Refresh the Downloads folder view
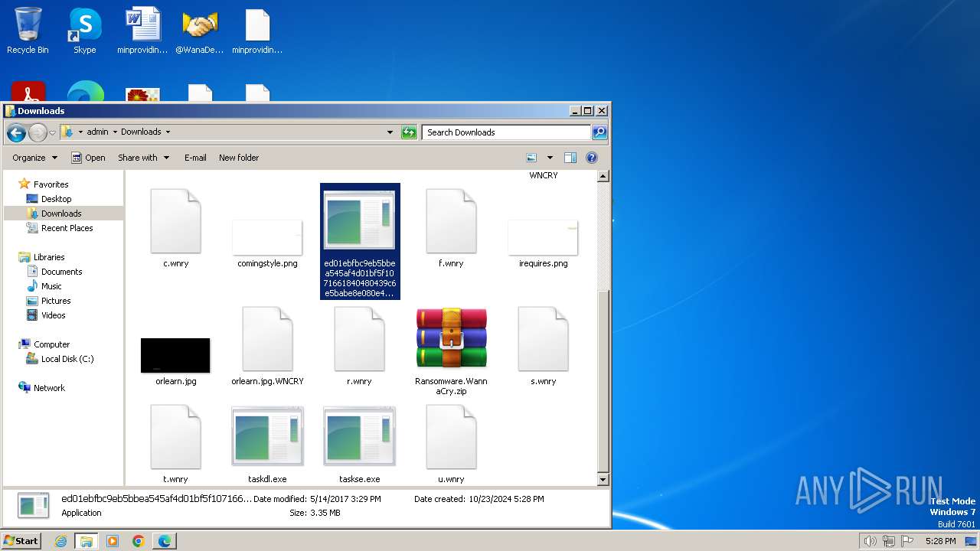 (x=410, y=132)
